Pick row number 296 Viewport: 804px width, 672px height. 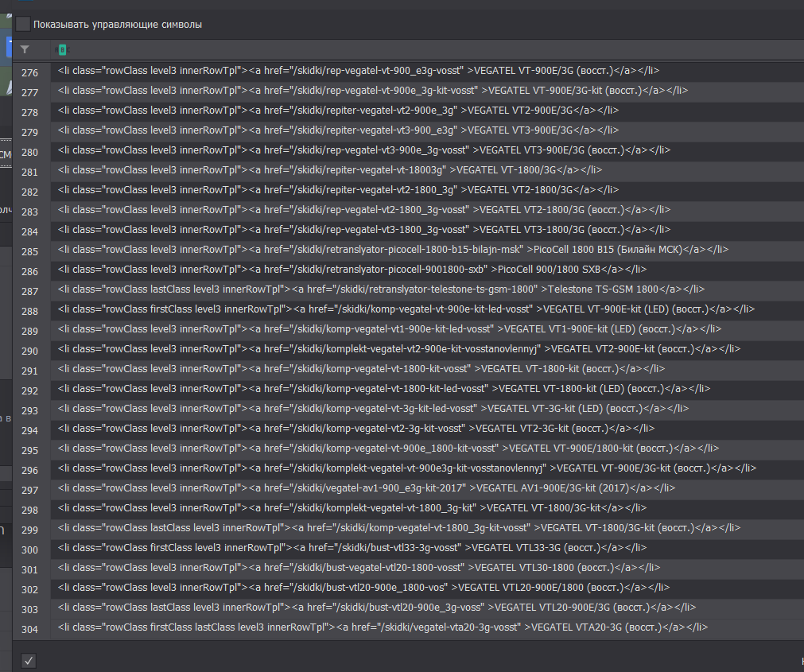pyautogui.click(x=31, y=470)
